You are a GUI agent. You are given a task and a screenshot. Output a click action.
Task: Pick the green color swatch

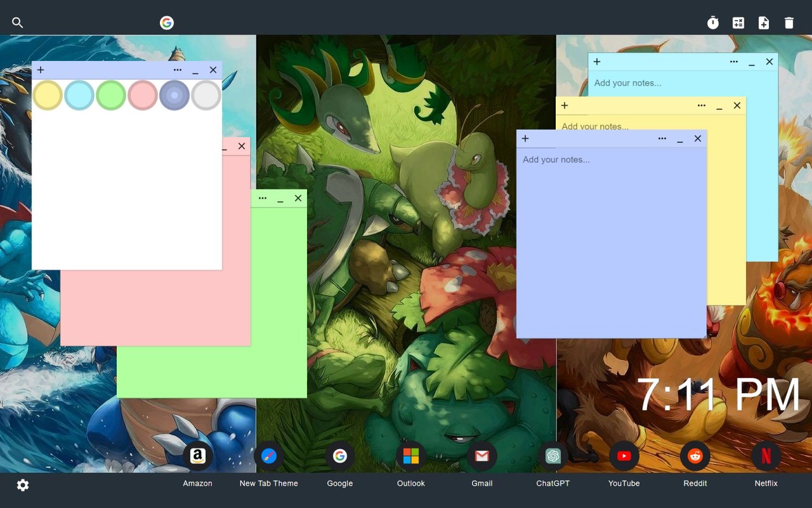coord(111,95)
